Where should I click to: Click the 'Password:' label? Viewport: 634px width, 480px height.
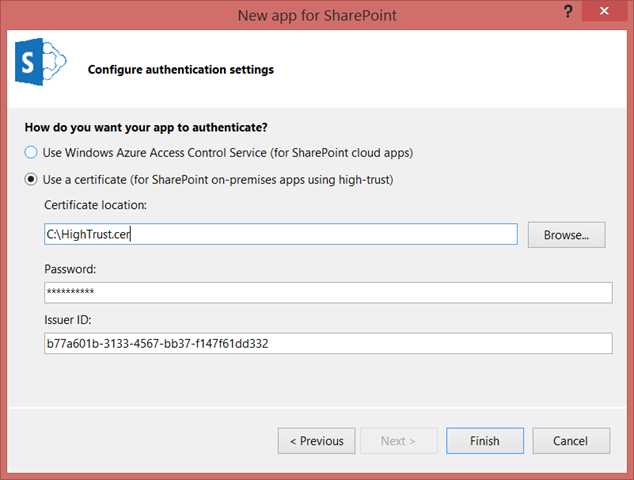pyautogui.click(x=70, y=269)
